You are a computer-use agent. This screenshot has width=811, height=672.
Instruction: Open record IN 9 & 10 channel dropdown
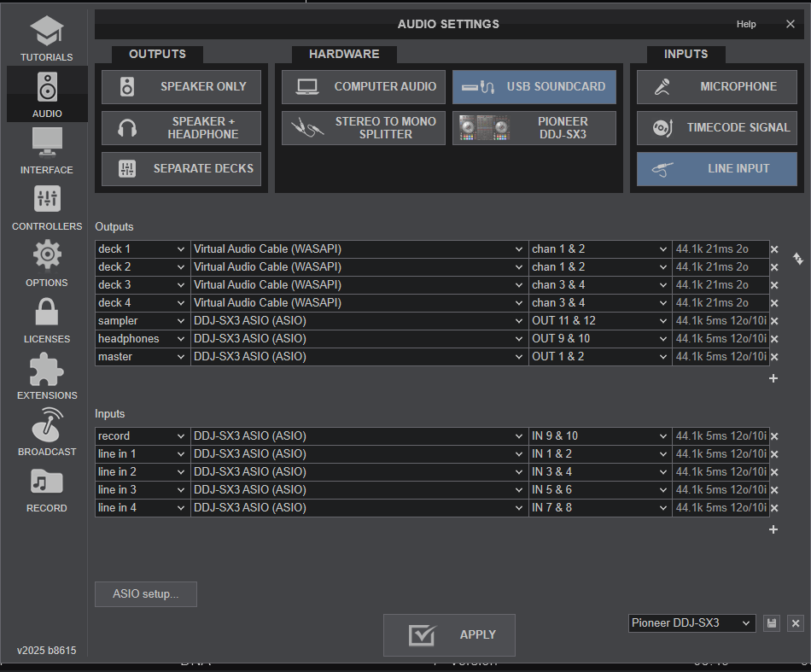click(600, 436)
